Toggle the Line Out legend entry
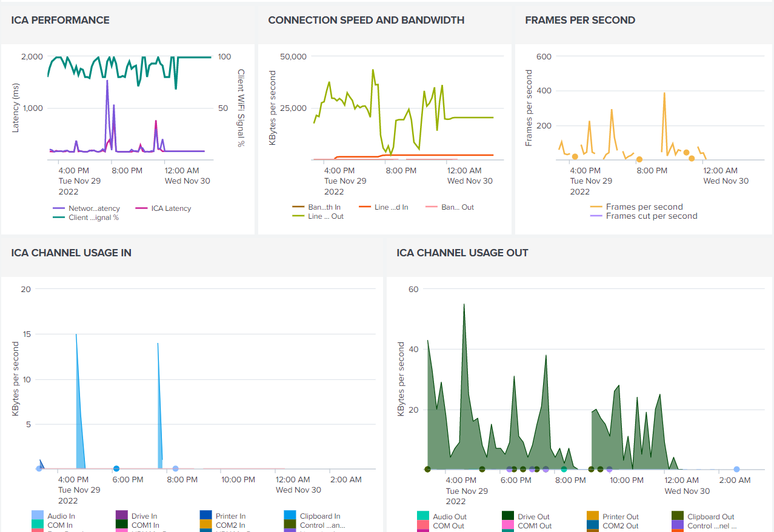Screen dimensions: 774x532 325,216
